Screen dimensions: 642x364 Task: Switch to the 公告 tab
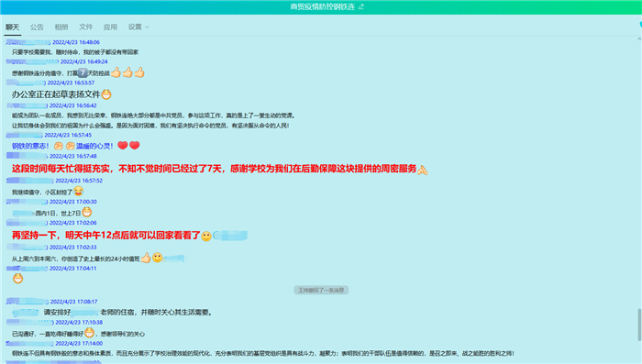(37, 27)
